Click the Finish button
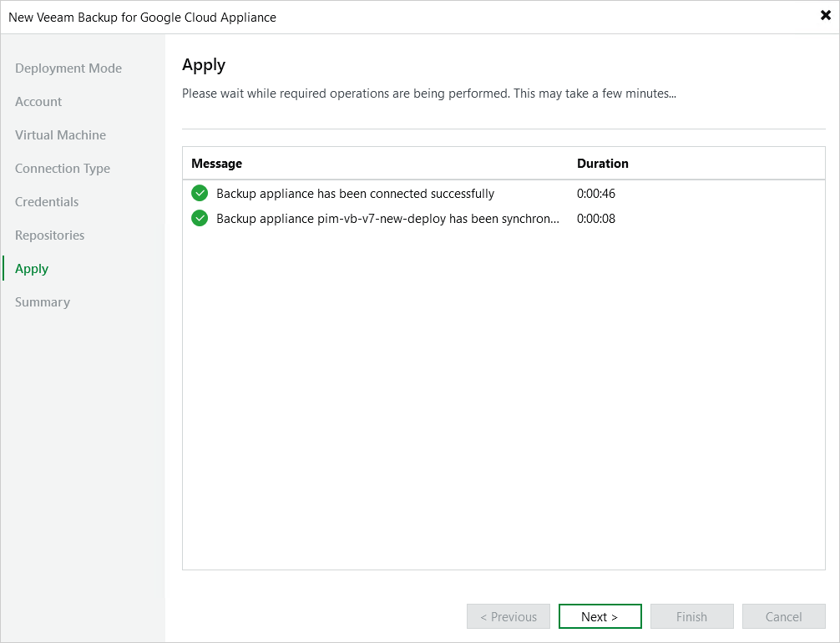840x643 pixels. 692,616
